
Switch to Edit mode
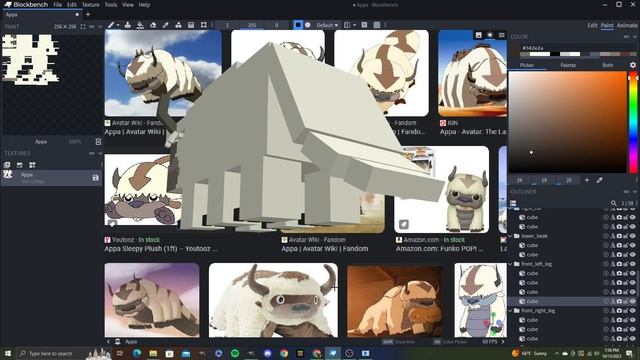click(x=592, y=25)
